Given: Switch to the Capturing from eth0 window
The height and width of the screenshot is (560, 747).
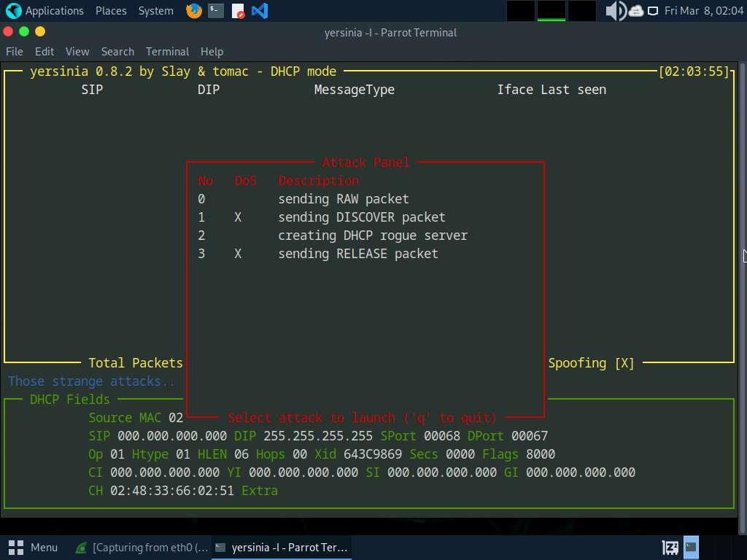Looking at the screenshot, I should pyautogui.click(x=142, y=547).
